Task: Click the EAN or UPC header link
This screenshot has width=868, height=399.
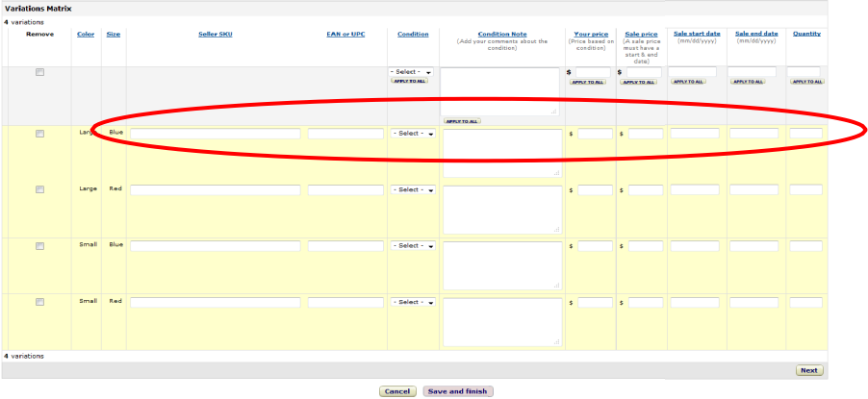Action: [x=345, y=34]
